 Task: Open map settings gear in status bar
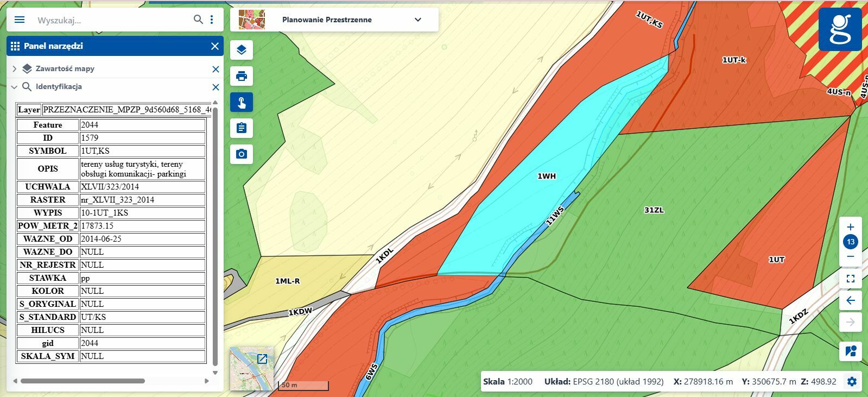click(x=852, y=382)
